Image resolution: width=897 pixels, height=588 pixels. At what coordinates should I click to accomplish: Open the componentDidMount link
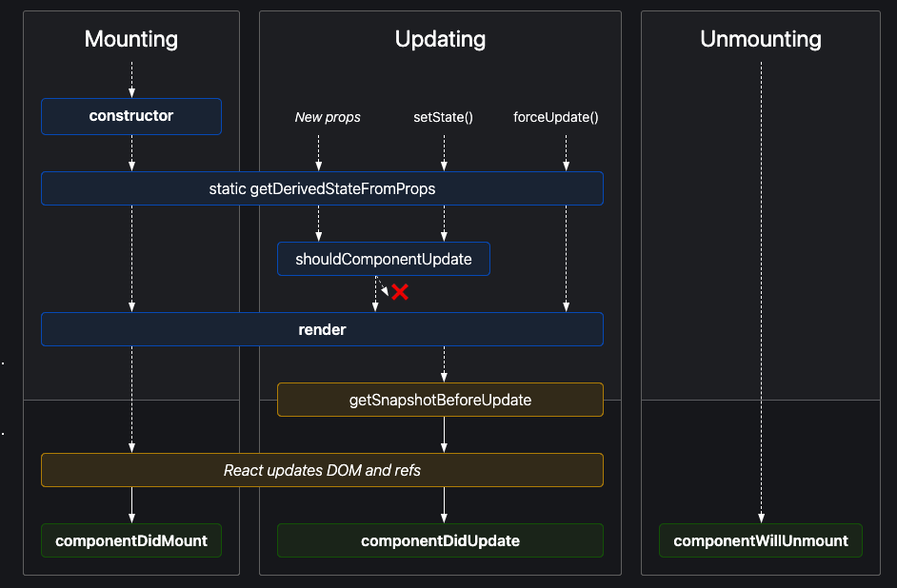pyautogui.click(x=131, y=540)
